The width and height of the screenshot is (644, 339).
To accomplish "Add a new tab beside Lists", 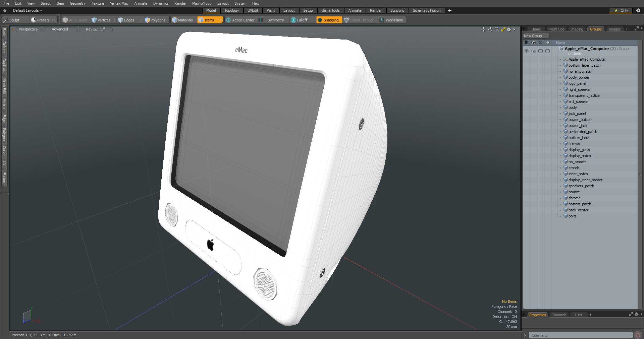I will 590,315.
